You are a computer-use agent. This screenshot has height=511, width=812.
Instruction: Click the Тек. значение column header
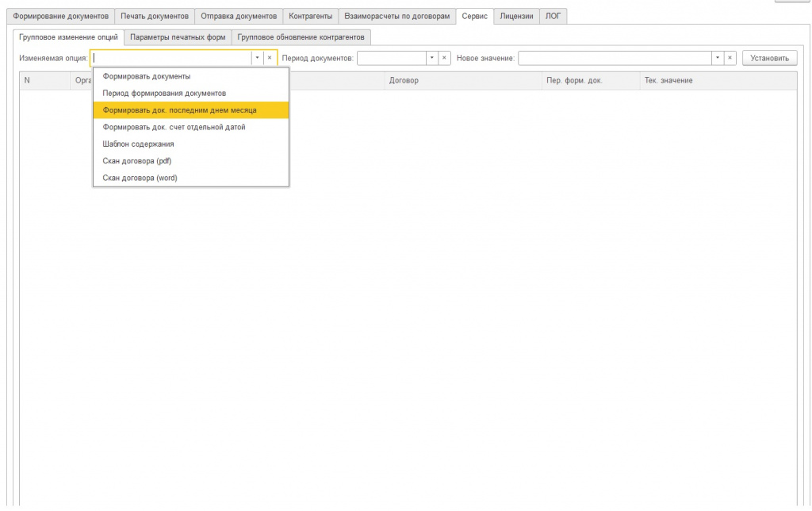(718, 80)
